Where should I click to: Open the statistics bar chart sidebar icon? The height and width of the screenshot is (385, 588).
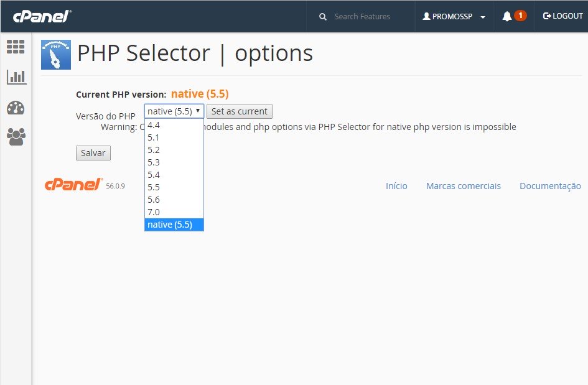point(16,77)
